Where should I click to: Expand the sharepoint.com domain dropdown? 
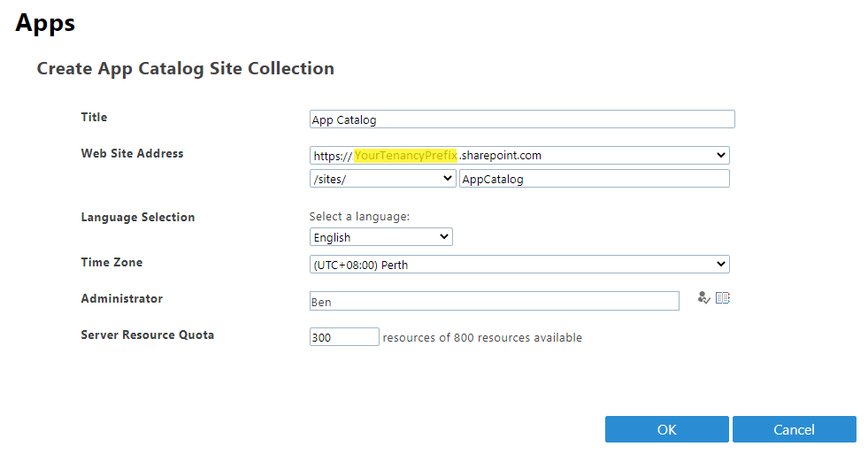(x=519, y=156)
